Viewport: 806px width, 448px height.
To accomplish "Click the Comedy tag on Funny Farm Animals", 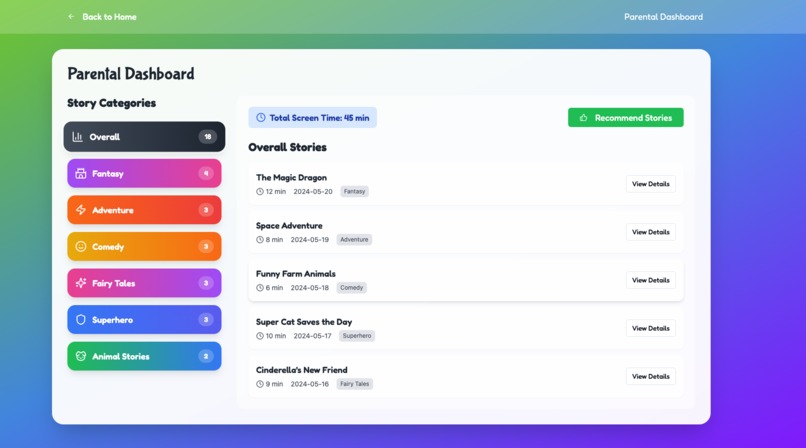I will (352, 288).
